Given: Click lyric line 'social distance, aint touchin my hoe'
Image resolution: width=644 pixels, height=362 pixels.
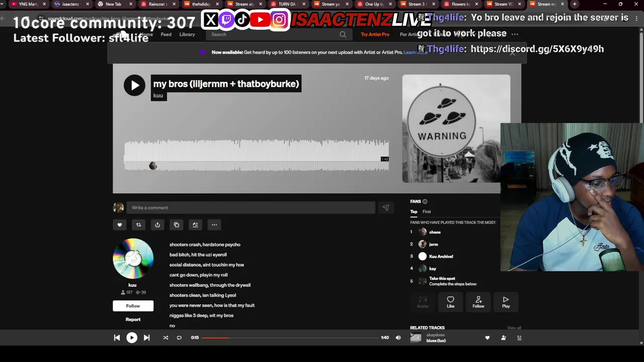Looking at the screenshot, I should click(207, 265).
